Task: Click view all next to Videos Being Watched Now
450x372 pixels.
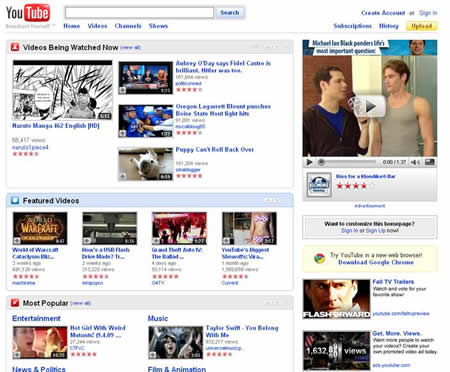Action: point(130,48)
